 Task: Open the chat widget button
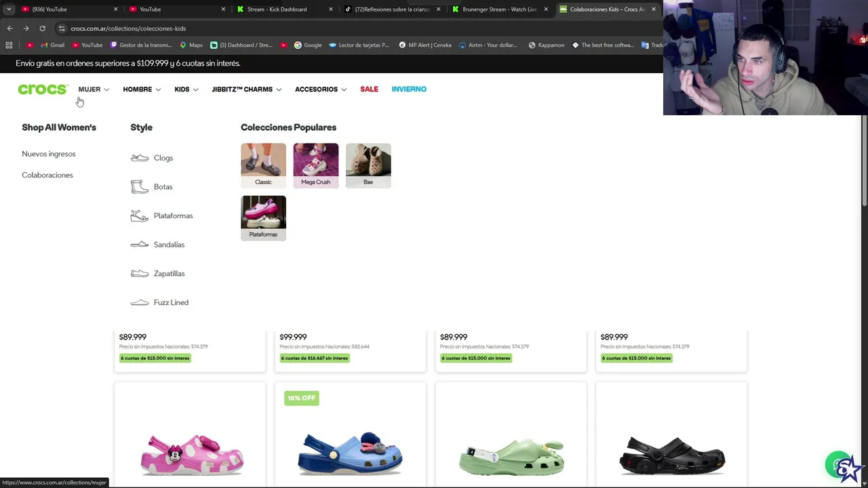pos(838,465)
